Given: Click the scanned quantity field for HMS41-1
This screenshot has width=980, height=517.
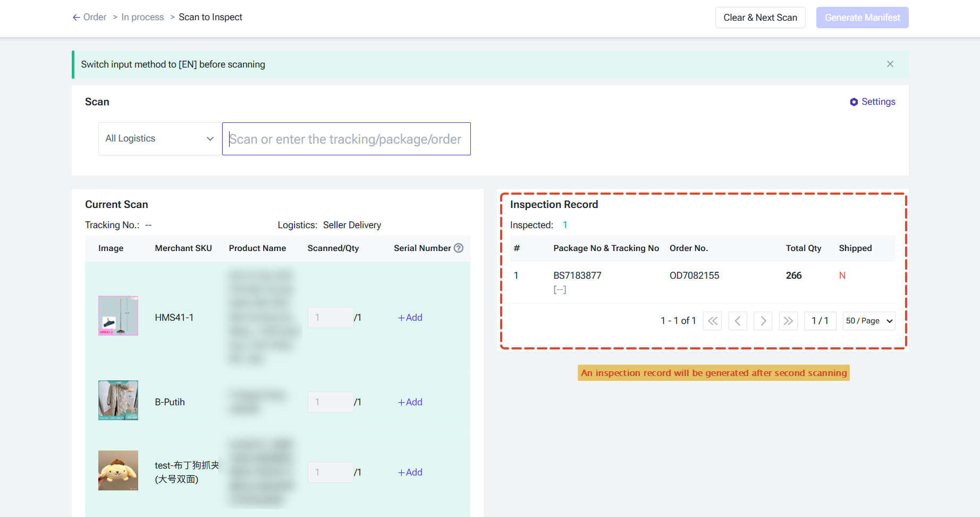Looking at the screenshot, I should point(331,318).
